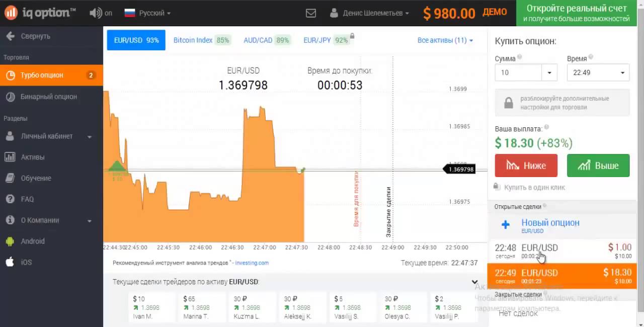Select the AUD/CAD 89% tab
This screenshot has height=327, width=644.
(x=267, y=40)
